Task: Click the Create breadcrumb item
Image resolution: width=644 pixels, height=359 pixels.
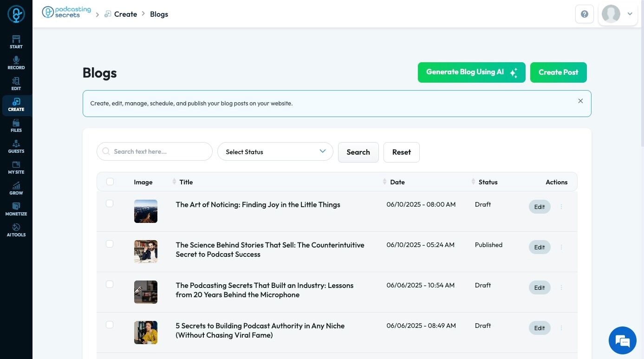Action: (x=125, y=14)
